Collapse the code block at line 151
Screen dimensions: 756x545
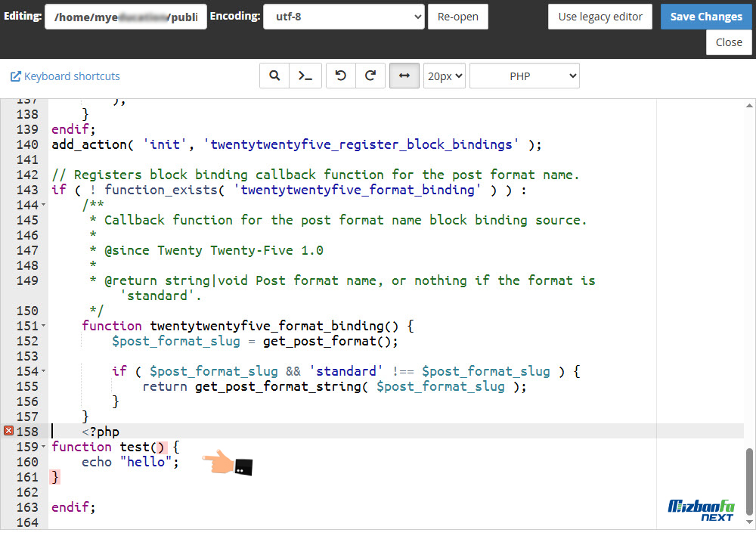click(44, 325)
